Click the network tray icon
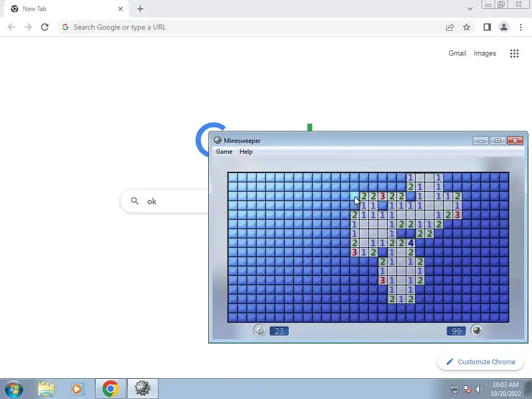 point(454,389)
